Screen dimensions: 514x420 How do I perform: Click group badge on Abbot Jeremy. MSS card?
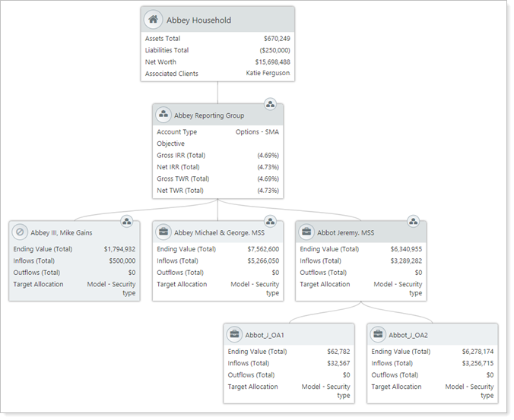click(x=414, y=221)
